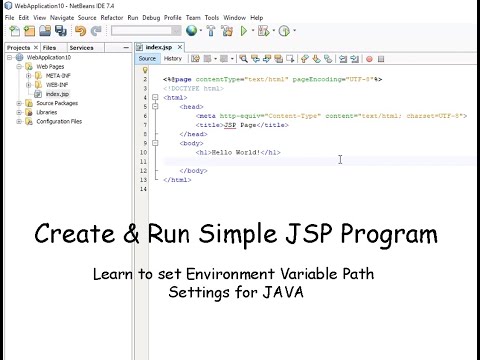
Task: Run the project with green play icon
Action: pos(244,31)
